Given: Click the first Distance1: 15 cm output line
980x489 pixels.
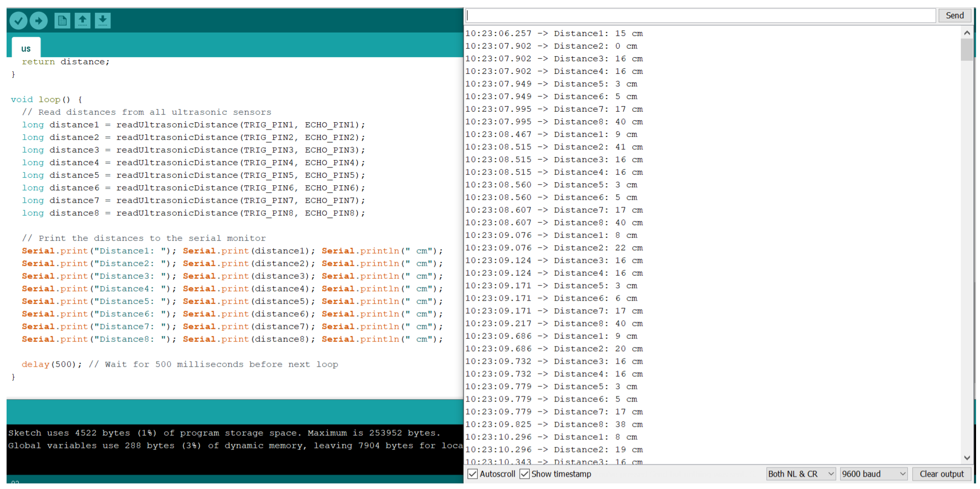Looking at the screenshot, I should point(554,34).
